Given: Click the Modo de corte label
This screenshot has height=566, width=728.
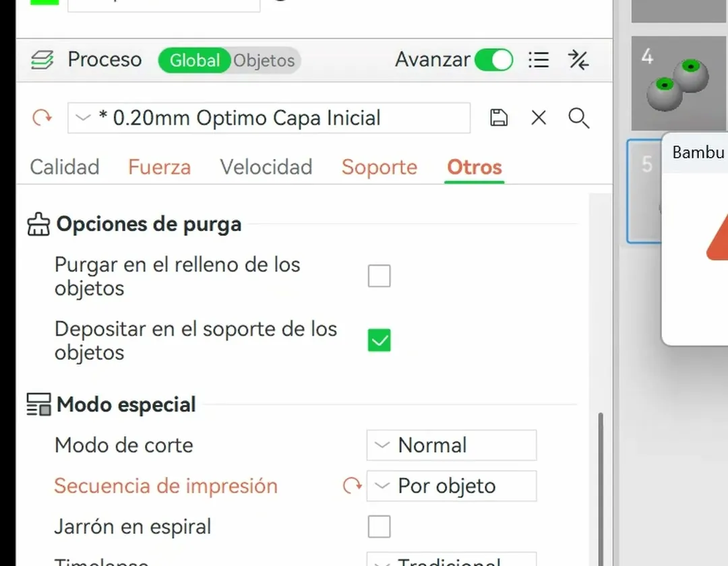Looking at the screenshot, I should [x=123, y=445].
